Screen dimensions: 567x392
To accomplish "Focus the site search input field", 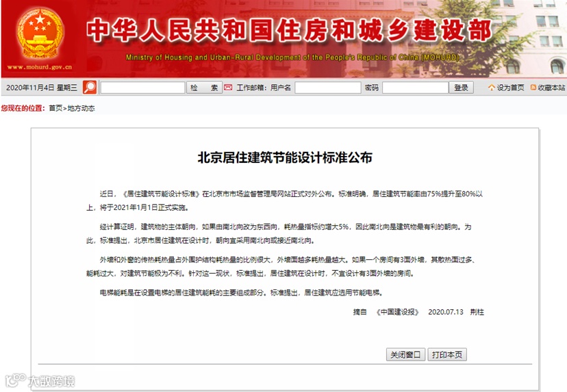I will [x=142, y=88].
